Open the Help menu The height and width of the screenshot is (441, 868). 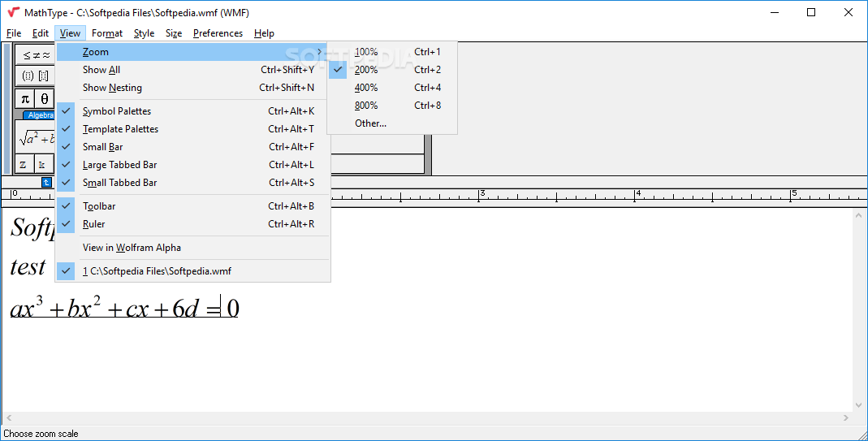264,33
